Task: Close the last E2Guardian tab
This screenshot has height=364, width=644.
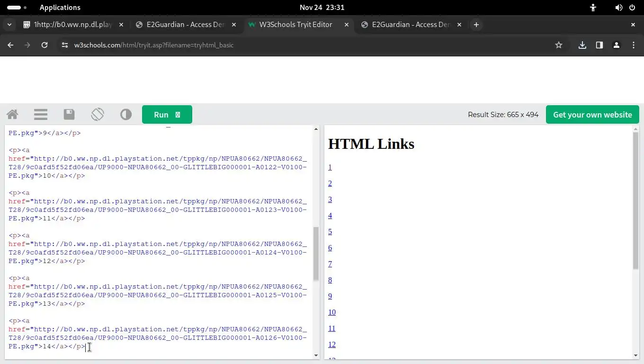Action: 459,25
